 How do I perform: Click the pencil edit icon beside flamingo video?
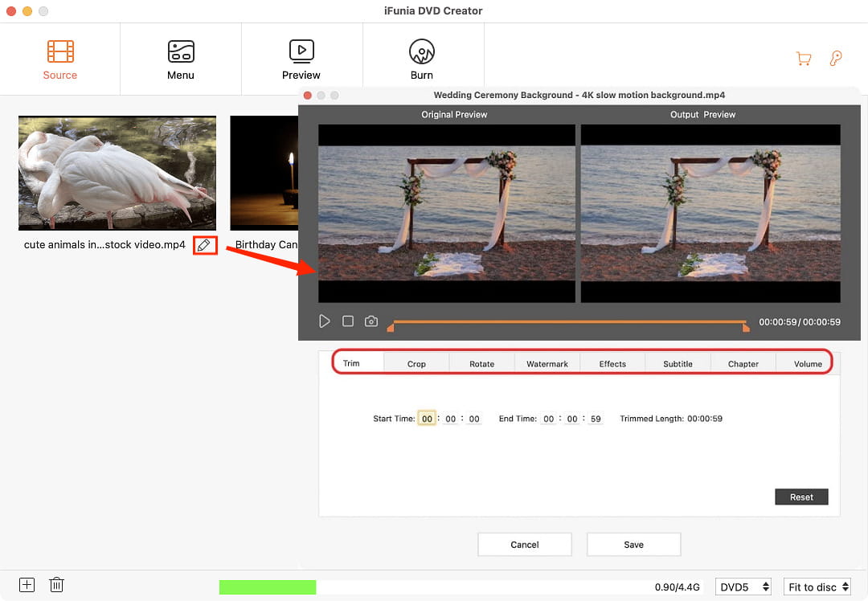(x=205, y=245)
